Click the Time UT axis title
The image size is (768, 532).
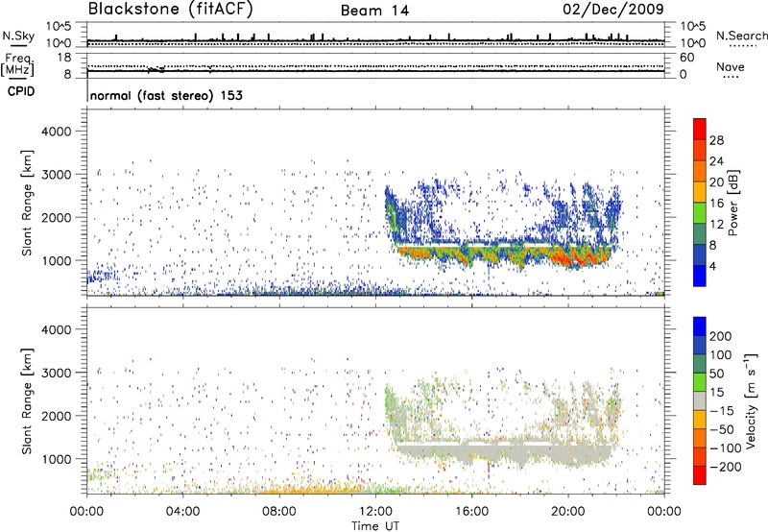[375, 526]
